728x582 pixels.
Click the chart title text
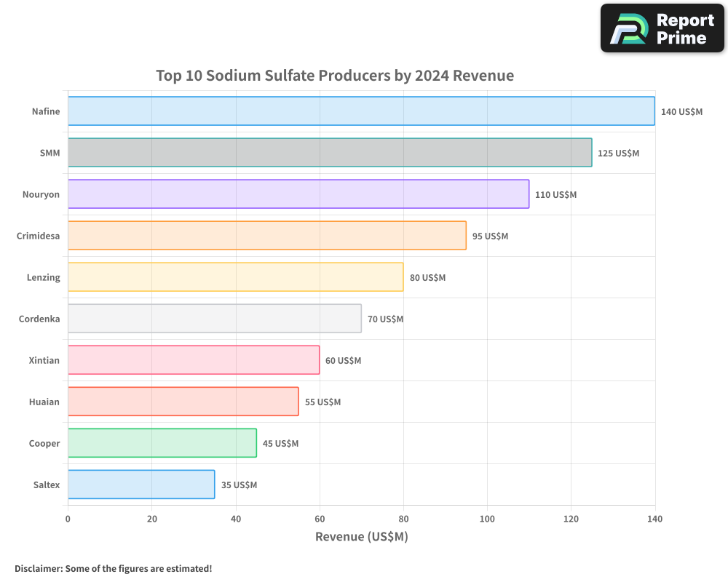pos(335,76)
